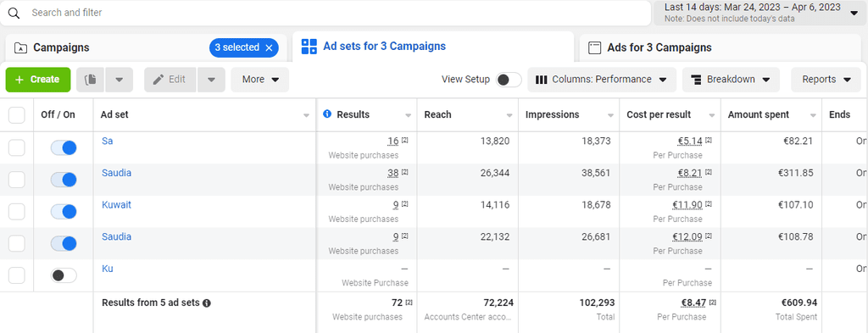Click info icon beside Results from 5 ad sets
This screenshot has height=333, width=868.
click(207, 303)
